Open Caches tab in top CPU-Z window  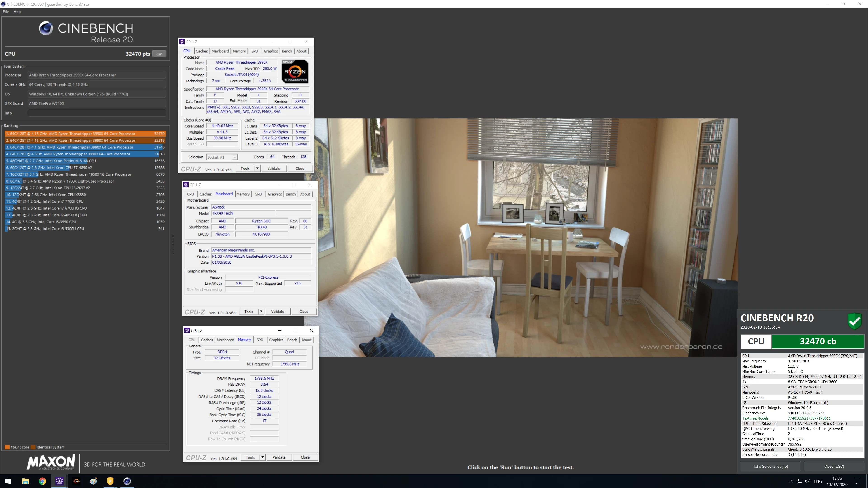point(201,51)
